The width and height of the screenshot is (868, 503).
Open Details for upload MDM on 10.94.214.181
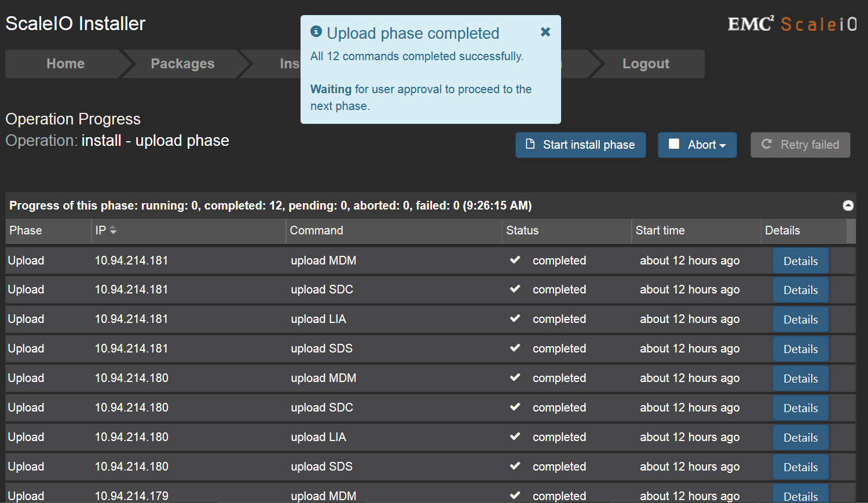(x=800, y=261)
